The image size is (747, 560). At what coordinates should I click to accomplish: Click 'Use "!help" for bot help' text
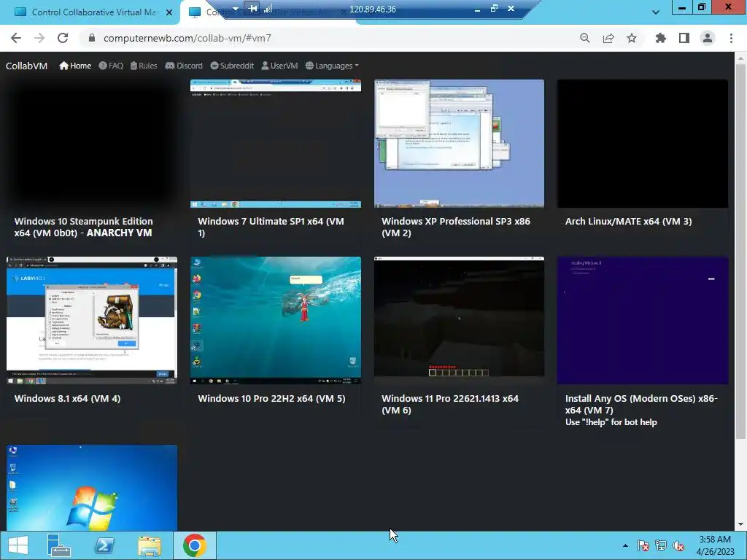tap(611, 422)
